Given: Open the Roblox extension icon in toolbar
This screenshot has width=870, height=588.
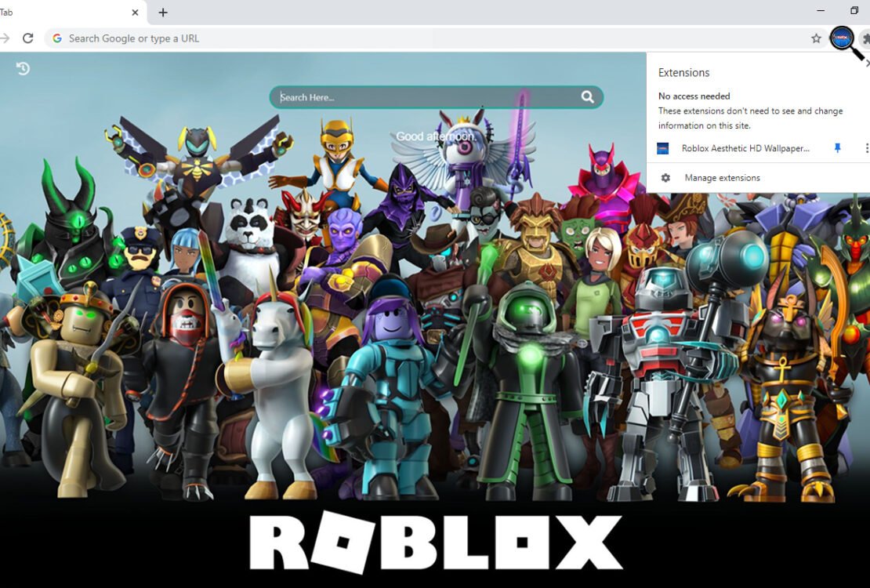Looking at the screenshot, I should click(x=842, y=38).
